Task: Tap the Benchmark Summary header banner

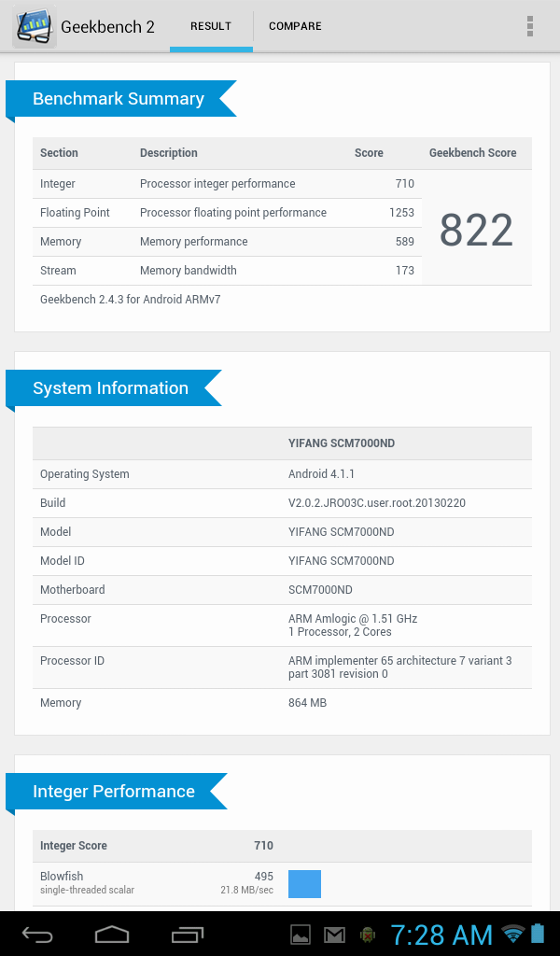Action: coord(119,99)
